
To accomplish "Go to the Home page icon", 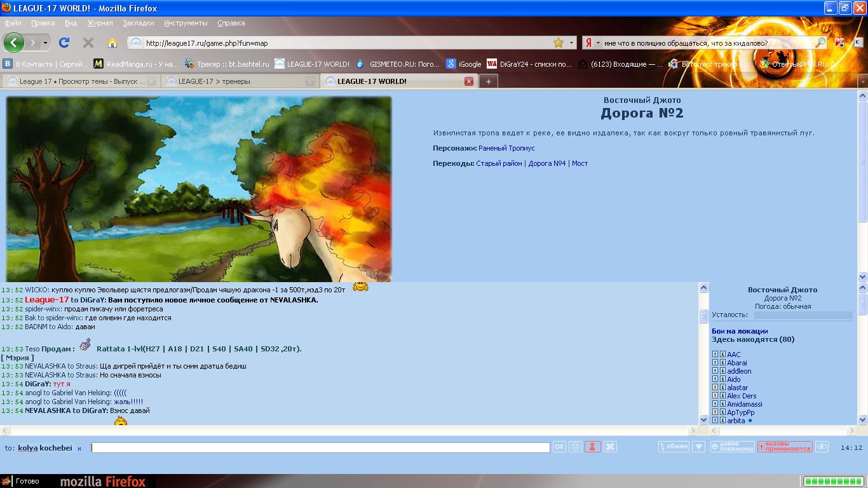I will 112,43.
